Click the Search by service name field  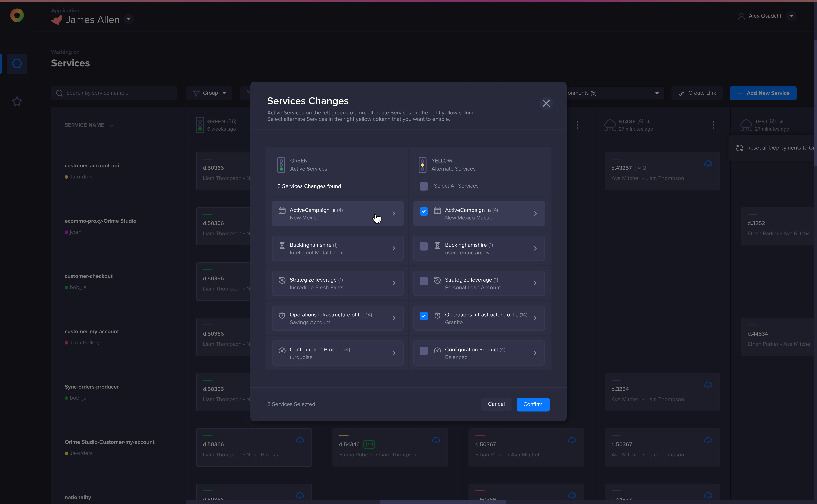tap(114, 93)
